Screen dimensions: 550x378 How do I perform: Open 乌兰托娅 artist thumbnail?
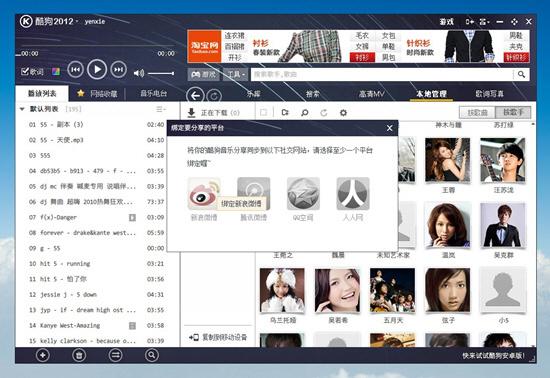pyautogui.click(x=282, y=290)
